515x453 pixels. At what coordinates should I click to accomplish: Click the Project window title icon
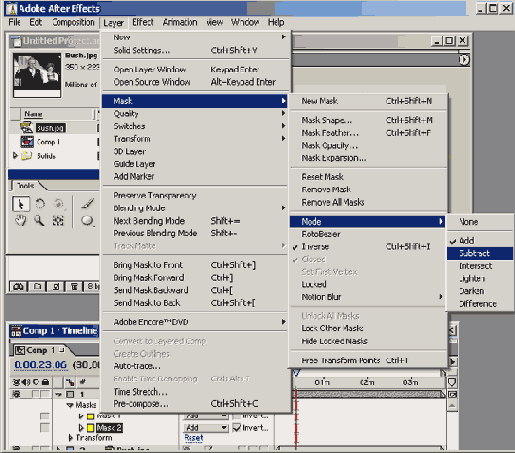16,41
